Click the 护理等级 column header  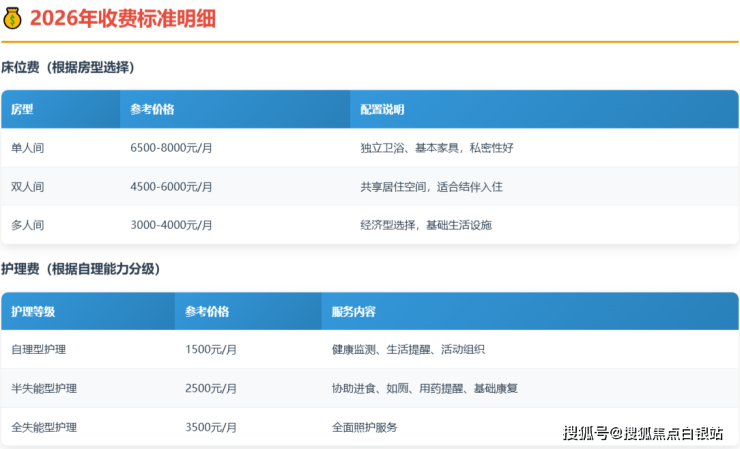[x=33, y=311]
